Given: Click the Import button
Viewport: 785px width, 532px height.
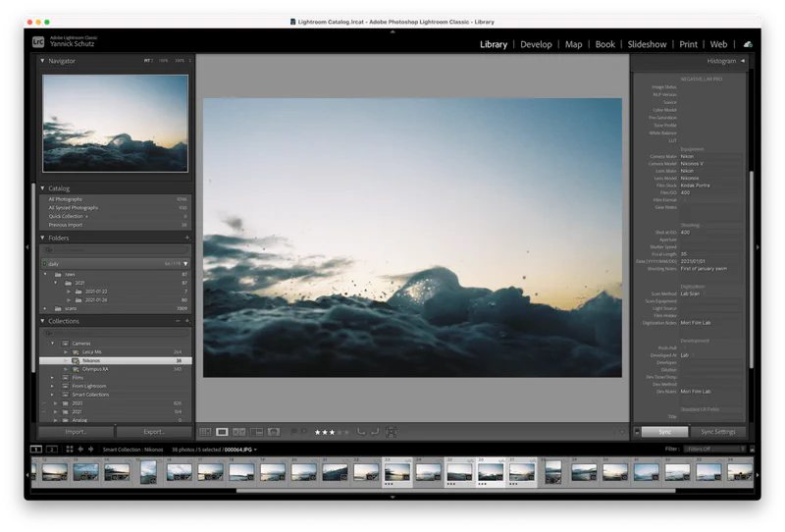Looking at the screenshot, I should pyautogui.click(x=76, y=432).
